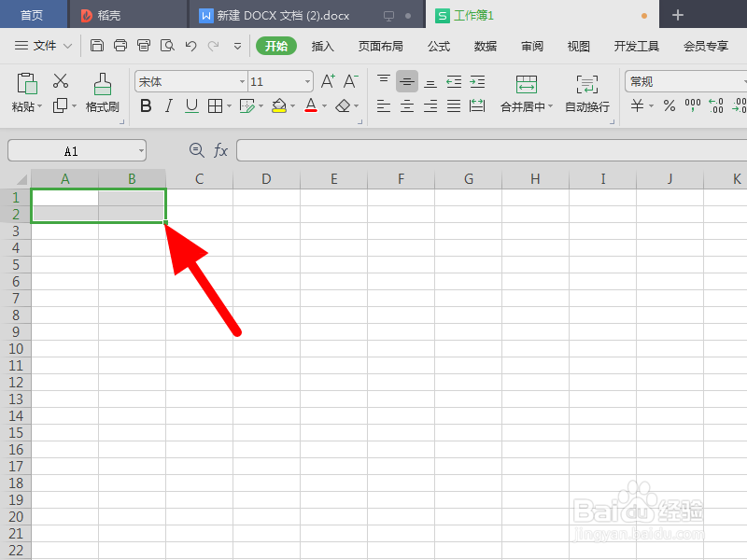Expand the Paste options arrow

39,106
